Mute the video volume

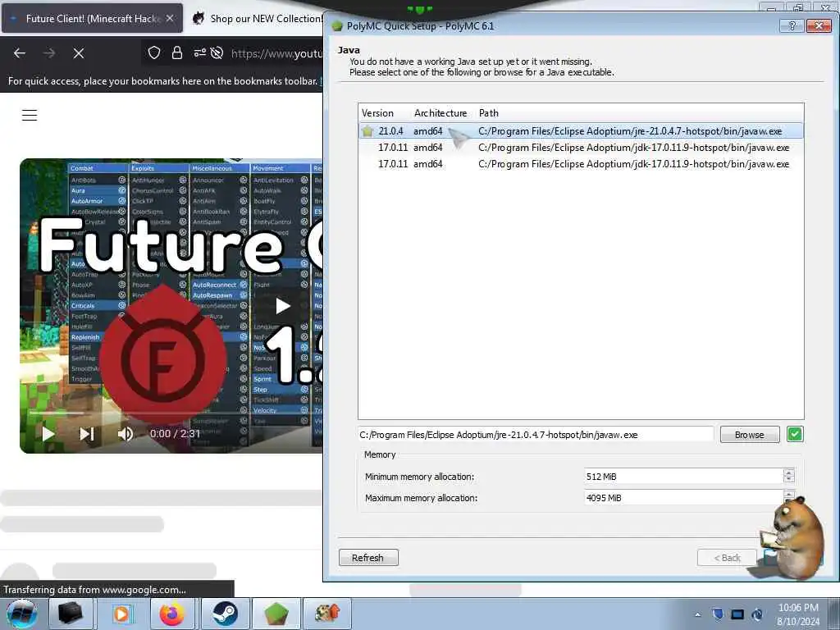pyautogui.click(x=126, y=434)
